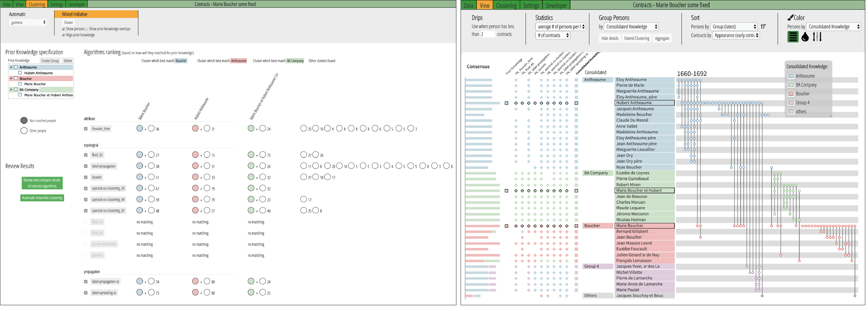Click BA Company color swatch in legend
868x311 pixels.
click(x=791, y=85)
